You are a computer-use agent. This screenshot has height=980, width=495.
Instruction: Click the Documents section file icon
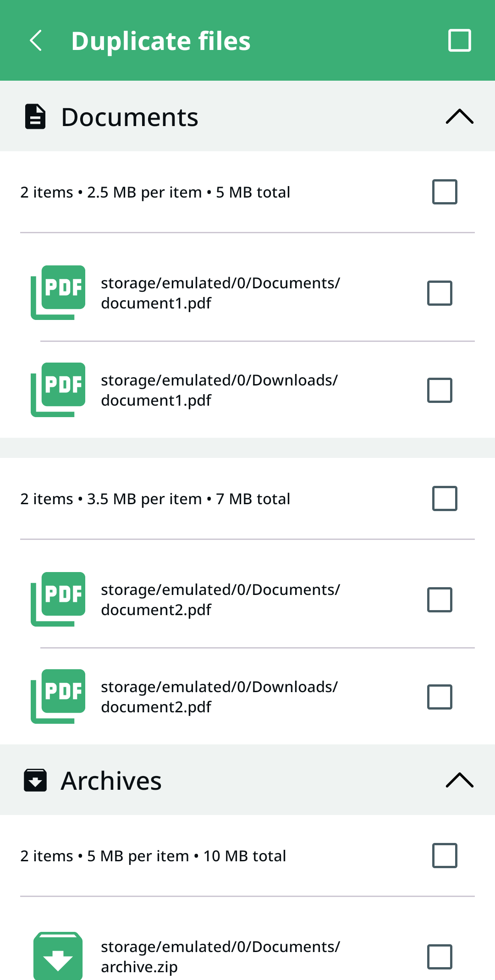tap(35, 117)
